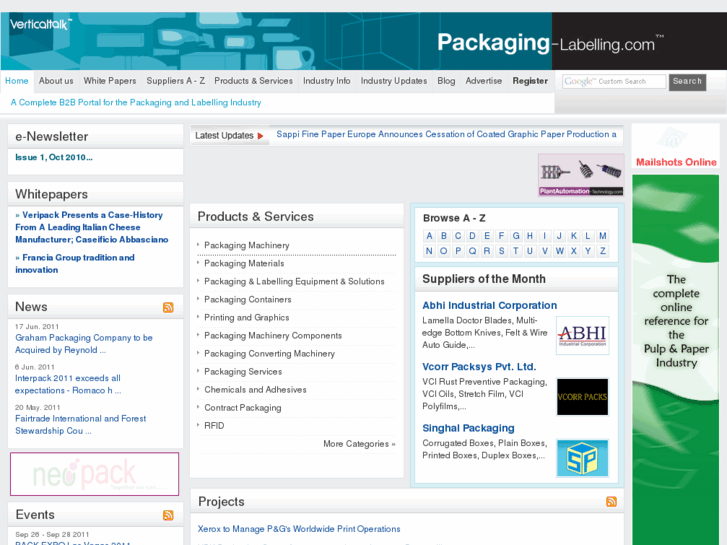This screenshot has height=545, width=727.
Task: Browse suppliers starting with letter W
Action: (x=560, y=251)
